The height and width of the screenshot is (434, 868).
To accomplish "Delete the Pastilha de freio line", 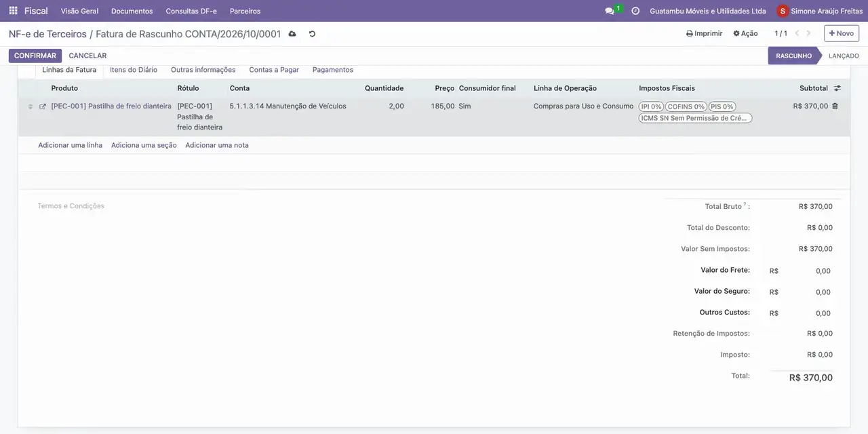I will (835, 106).
